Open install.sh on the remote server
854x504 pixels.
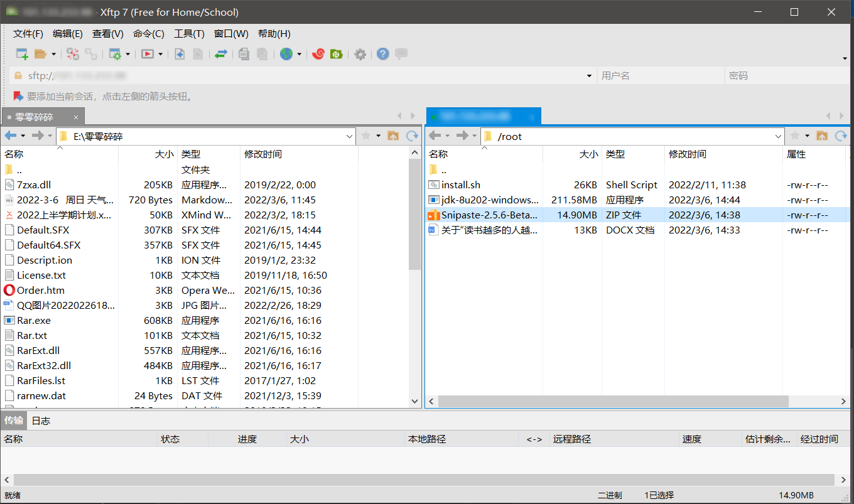coord(458,185)
